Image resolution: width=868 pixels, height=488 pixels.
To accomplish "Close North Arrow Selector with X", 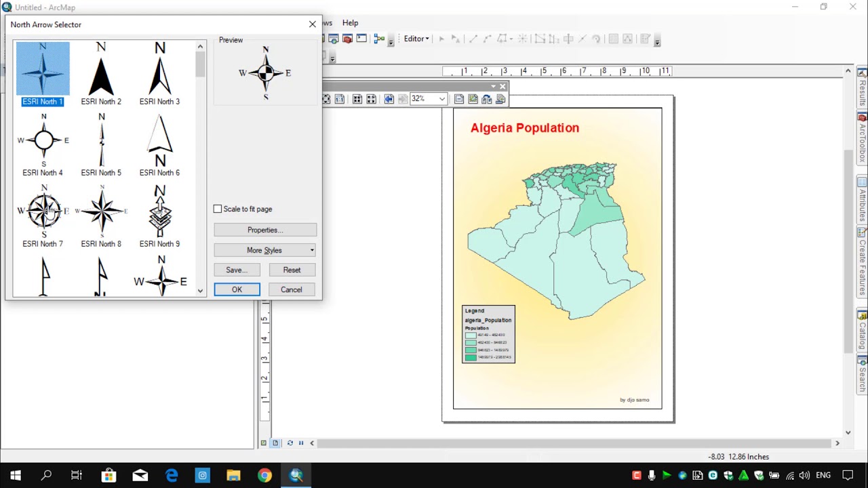I will 313,24.
